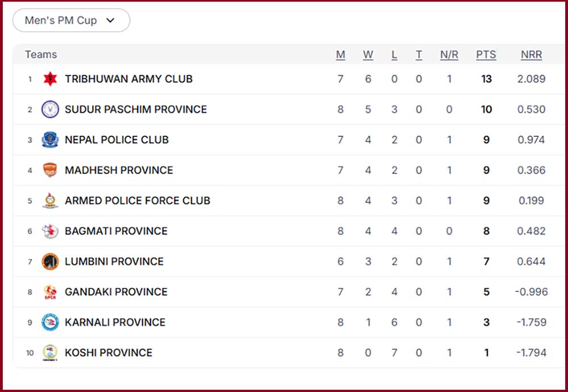Click the Karnali Province team logo
This screenshot has height=392, width=568.
tap(50, 322)
